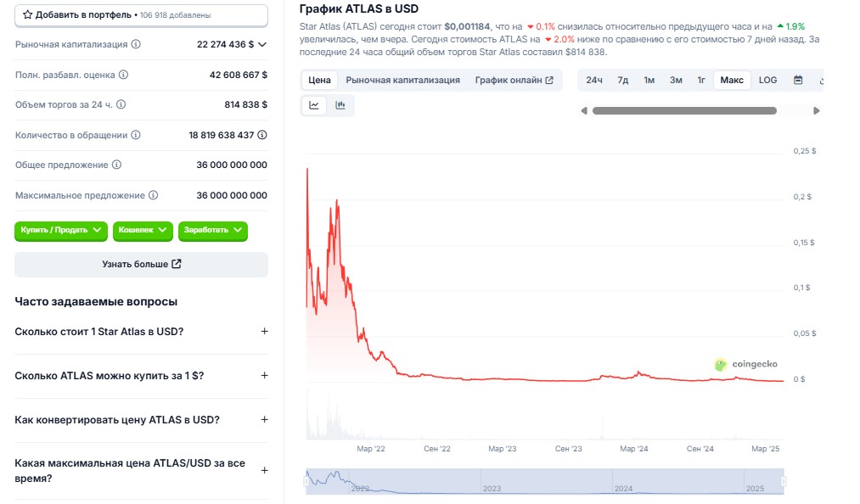Open the calendar date range picker
The image size is (860, 504).
[798, 80]
